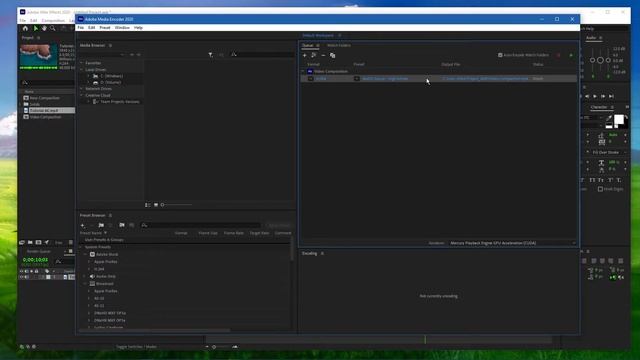Select New Composition item in AE project

(44, 98)
